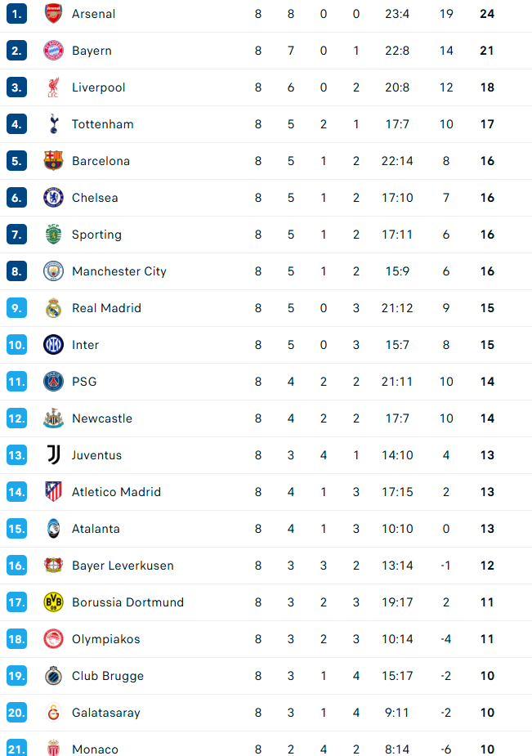The height and width of the screenshot is (756, 532).
Task: Open the Tottenham team link
Action: (102, 124)
